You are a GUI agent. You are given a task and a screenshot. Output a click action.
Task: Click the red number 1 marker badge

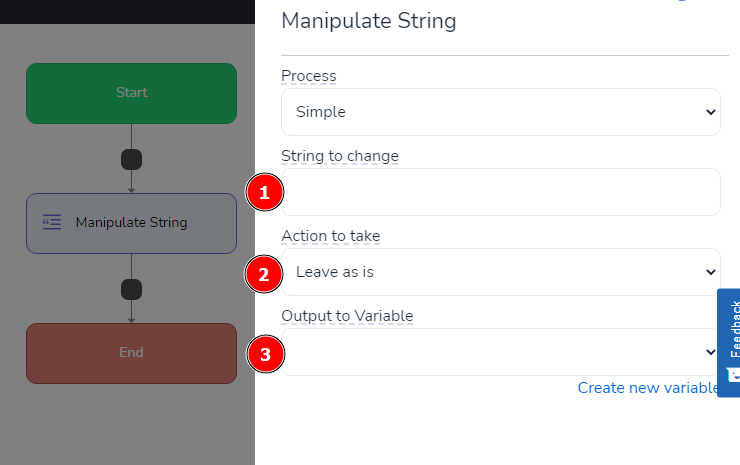265,192
